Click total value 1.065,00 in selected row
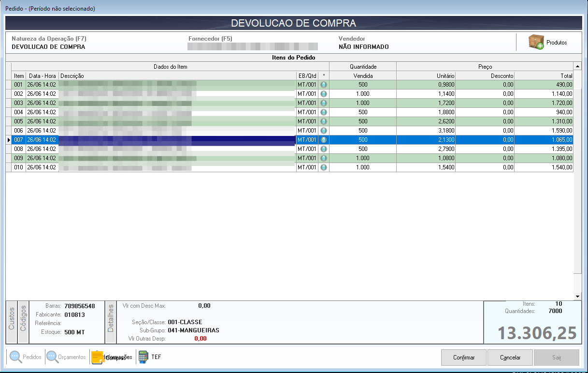The image size is (588, 373). (544, 139)
